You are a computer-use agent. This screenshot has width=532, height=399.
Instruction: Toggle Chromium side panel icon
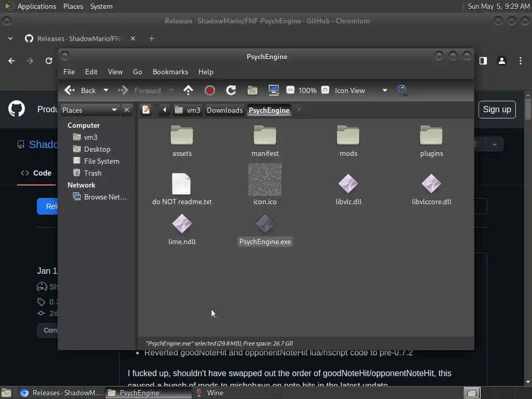tap(483, 61)
